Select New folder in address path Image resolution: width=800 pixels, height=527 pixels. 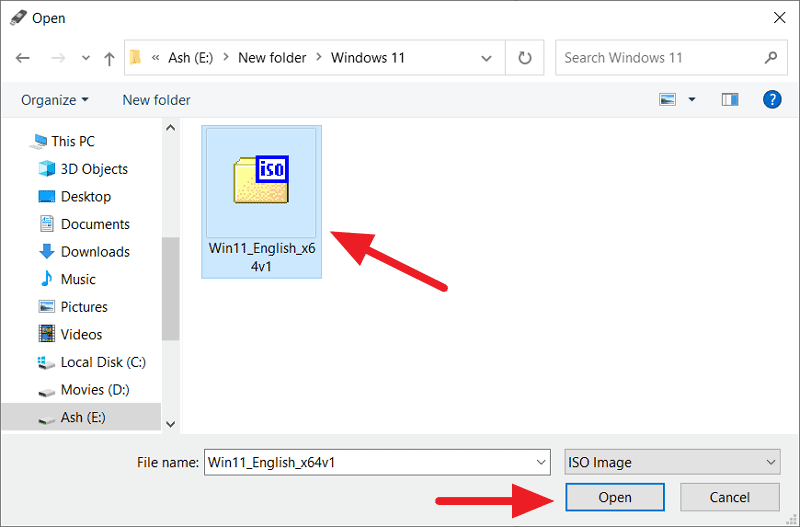coord(272,58)
